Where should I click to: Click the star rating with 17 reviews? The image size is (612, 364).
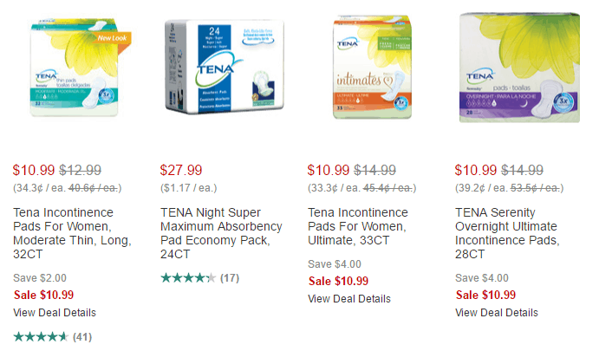click(188, 278)
